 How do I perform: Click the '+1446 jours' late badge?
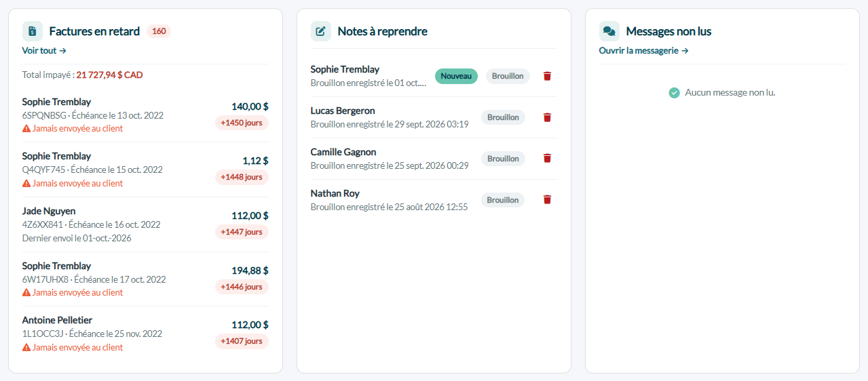[x=242, y=287]
